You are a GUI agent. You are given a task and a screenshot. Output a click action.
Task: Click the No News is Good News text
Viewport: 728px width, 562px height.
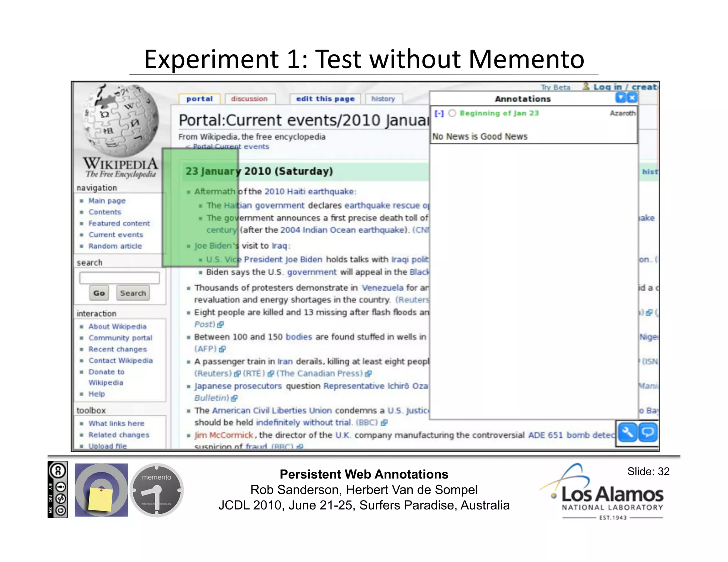[x=480, y=136]
